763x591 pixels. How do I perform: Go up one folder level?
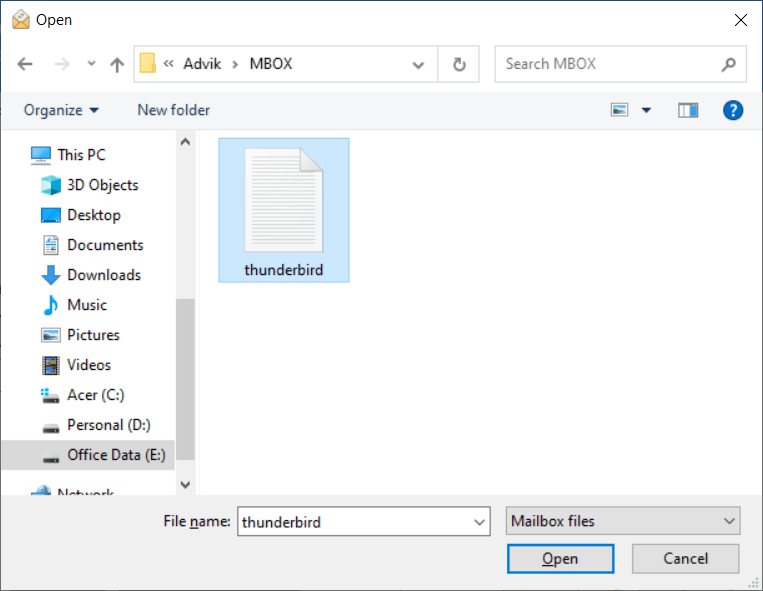point(117,64)
